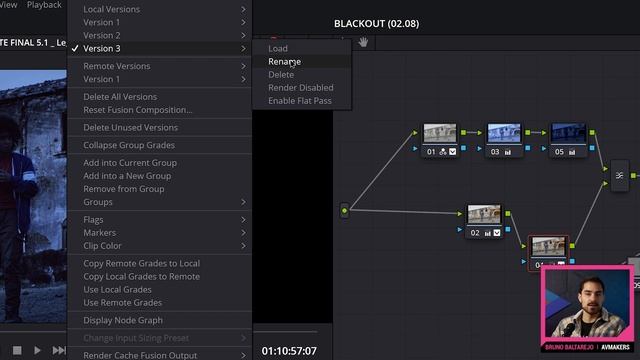
Task: Click node 01 green RGB input triangle
Action: click(x=415, y=133)
